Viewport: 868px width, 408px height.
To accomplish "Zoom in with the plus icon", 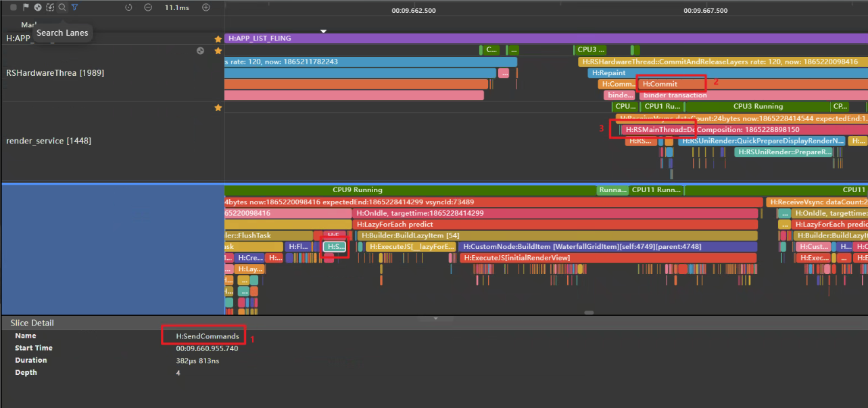I will 206,7.
